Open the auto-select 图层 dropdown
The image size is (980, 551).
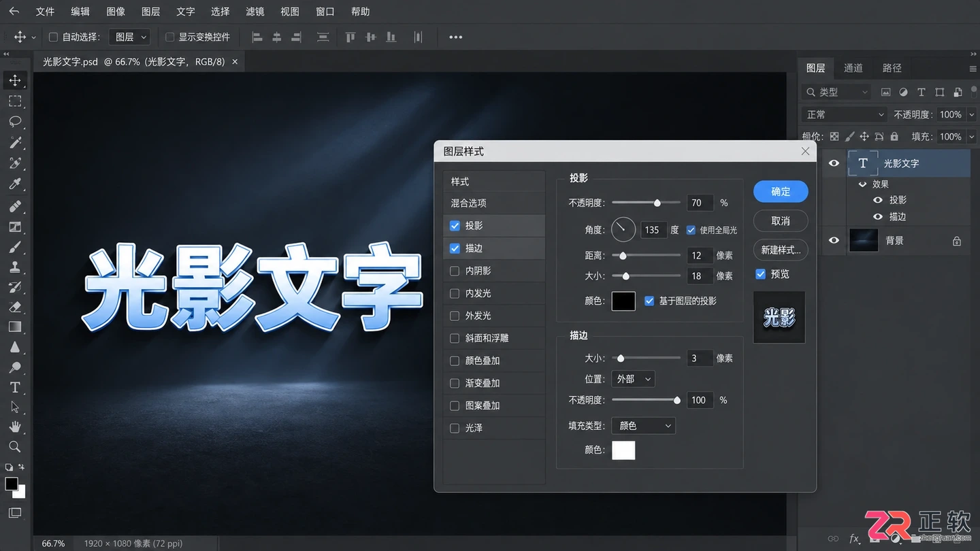(131, 37)
